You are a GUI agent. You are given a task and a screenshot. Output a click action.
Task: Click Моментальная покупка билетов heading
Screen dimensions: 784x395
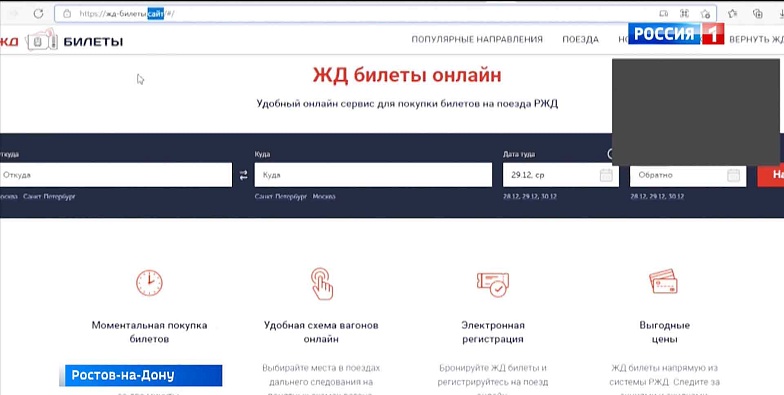[x=149, y=332]
